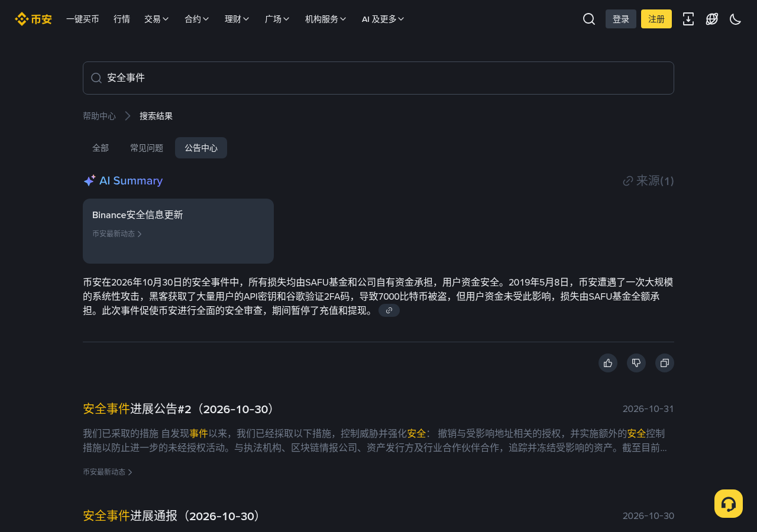
Task: Go to 帮助中心 breadcrumb link
Action: tap(99, 116)
